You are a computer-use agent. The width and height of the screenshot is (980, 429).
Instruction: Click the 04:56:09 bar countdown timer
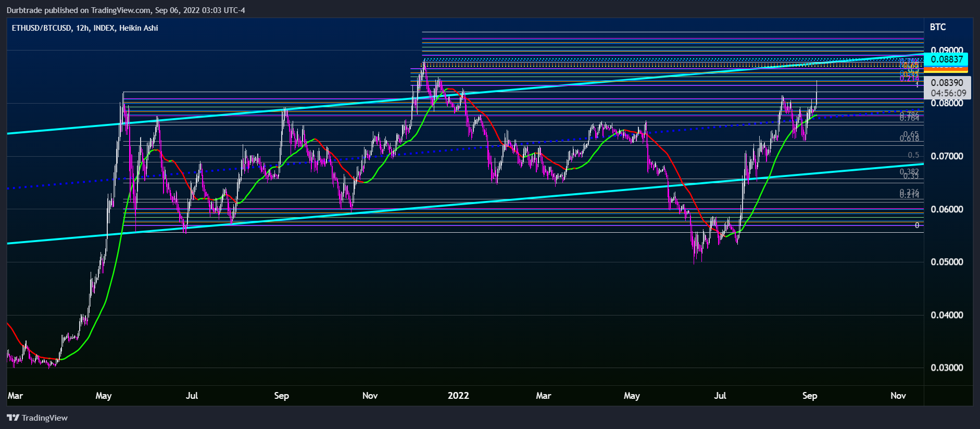pyautogui.click(x=948, y=93)
